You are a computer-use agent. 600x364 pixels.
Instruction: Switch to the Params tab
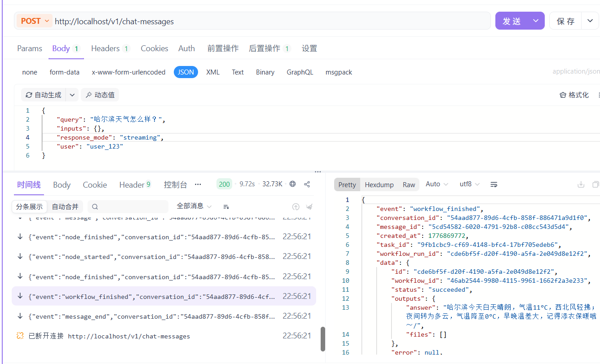(x=30, y=48)
